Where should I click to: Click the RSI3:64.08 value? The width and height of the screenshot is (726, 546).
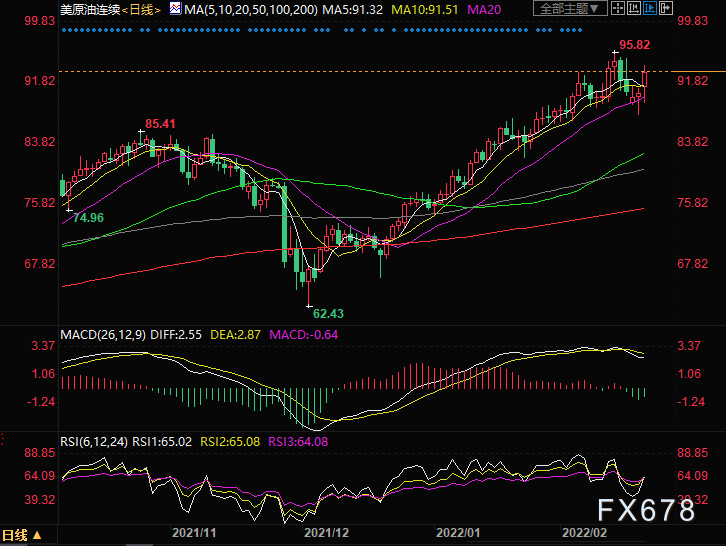[298, 442]
